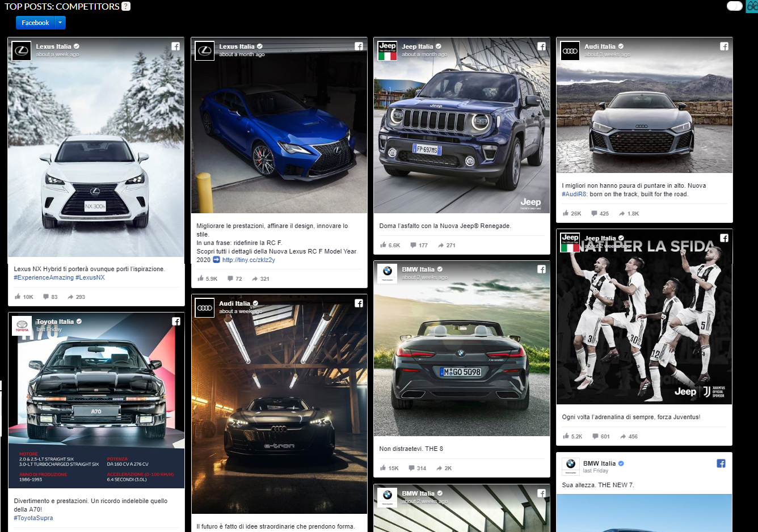Click the #ToyotaSupra hashtag

(x=33, y=518)
